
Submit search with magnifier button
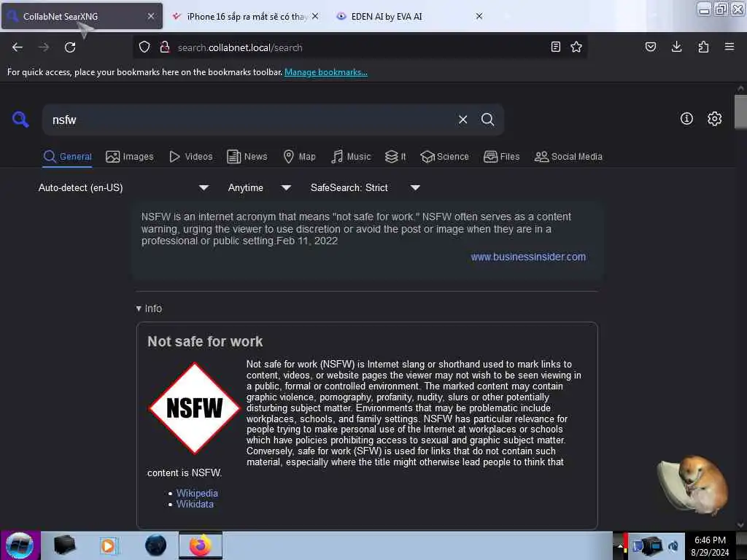point(487,120)
